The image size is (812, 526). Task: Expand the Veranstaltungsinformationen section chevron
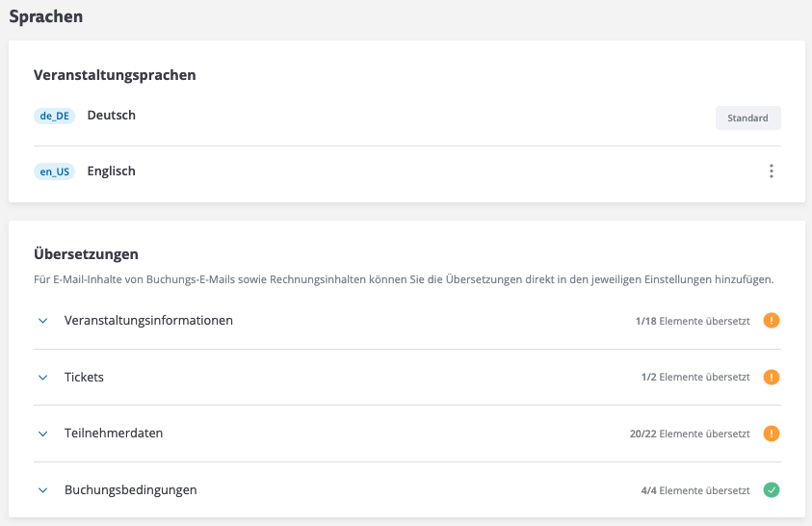(x=42, y=321)
